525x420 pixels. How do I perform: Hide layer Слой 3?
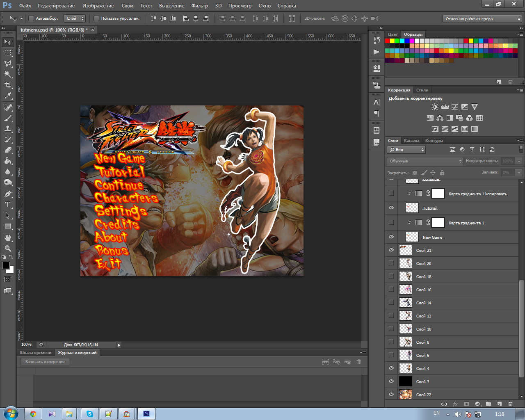tap(391, 381)
